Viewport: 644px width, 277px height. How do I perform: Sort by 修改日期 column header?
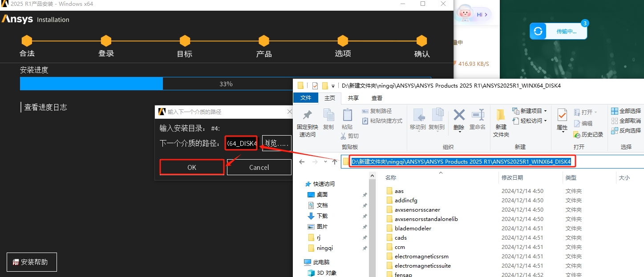coord(512,177)
